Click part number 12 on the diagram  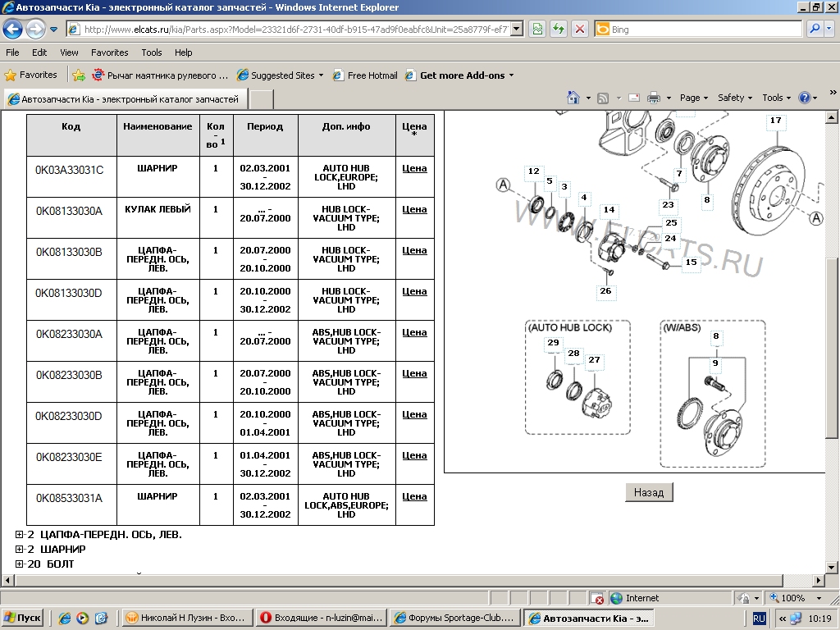[x=533, y=171]
